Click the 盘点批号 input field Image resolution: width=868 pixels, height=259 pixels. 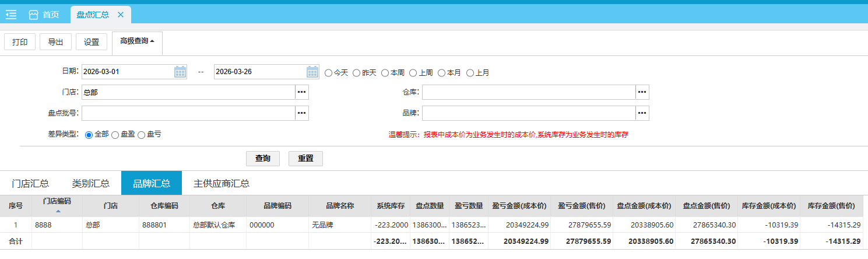[x=188, y=113]
